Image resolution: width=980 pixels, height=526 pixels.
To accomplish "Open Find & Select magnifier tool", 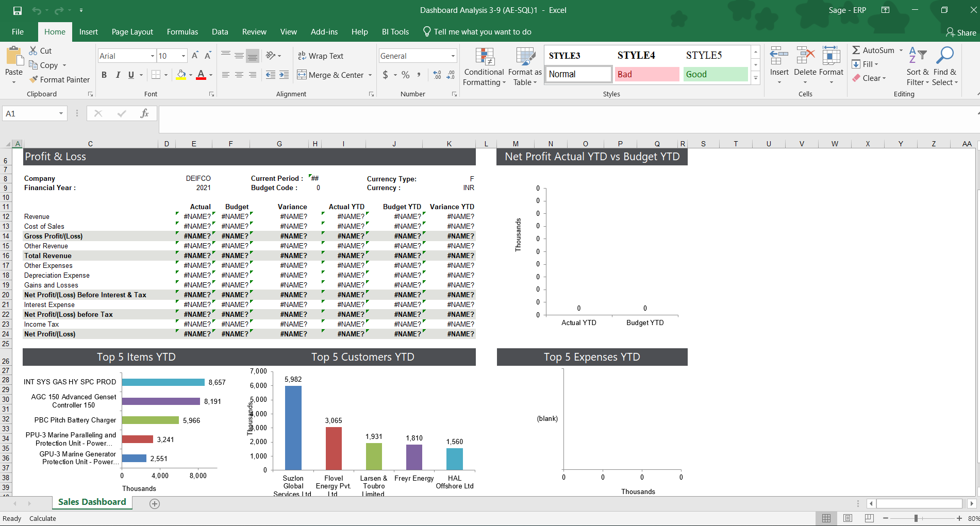I will coord(944,56).
